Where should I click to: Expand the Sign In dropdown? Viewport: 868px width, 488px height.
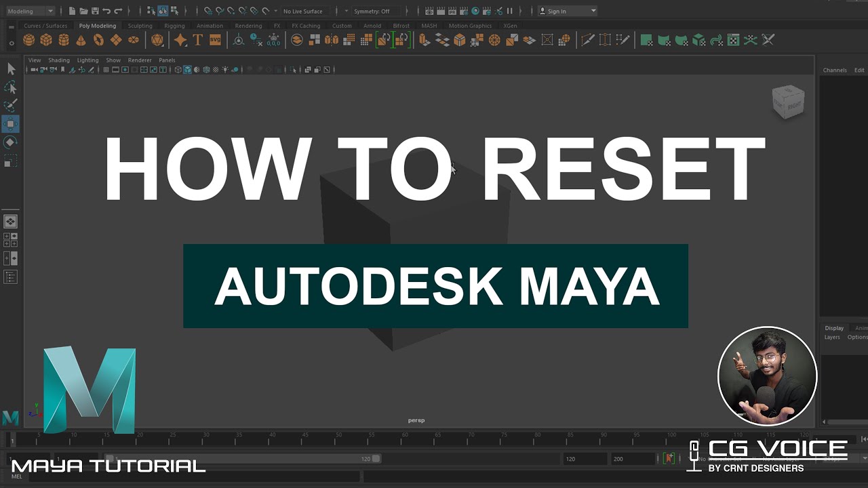pyautogui.click(x=568, y=11)
